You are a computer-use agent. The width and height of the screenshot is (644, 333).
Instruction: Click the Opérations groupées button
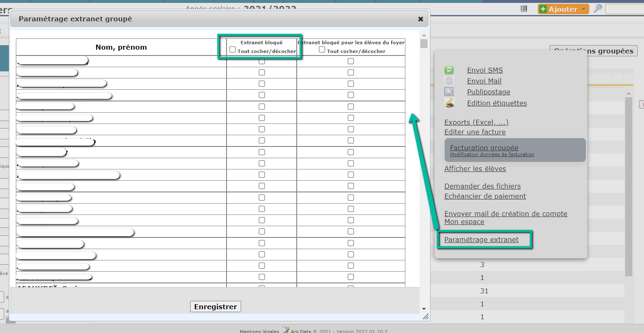(593, 51)
